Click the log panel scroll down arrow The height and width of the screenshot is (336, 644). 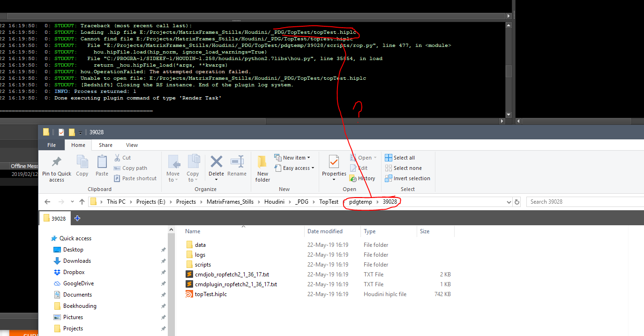509,114
